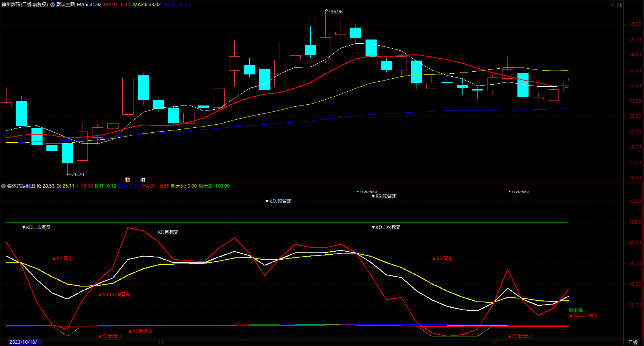The height and width of the screenshot is (346, 644).
Task: Click the month 12 marker on time axis
Action: coord(496,343)
